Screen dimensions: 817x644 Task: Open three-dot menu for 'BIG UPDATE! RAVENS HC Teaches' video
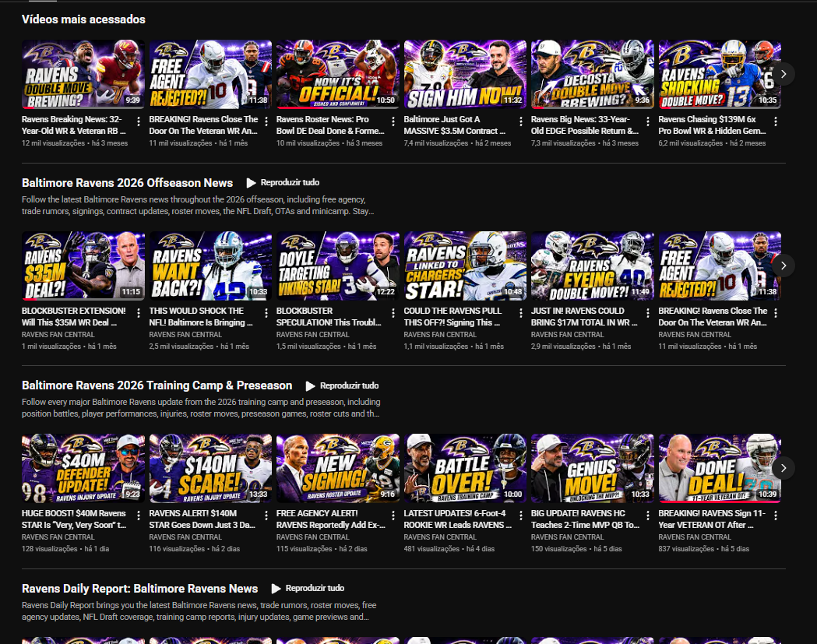(x=648, y=516)
